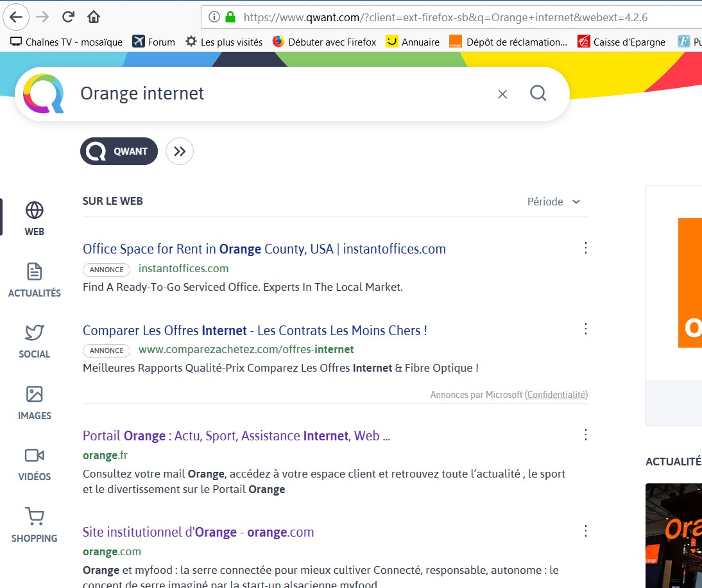Switch to the SOCIAL tab

[35, 342]
